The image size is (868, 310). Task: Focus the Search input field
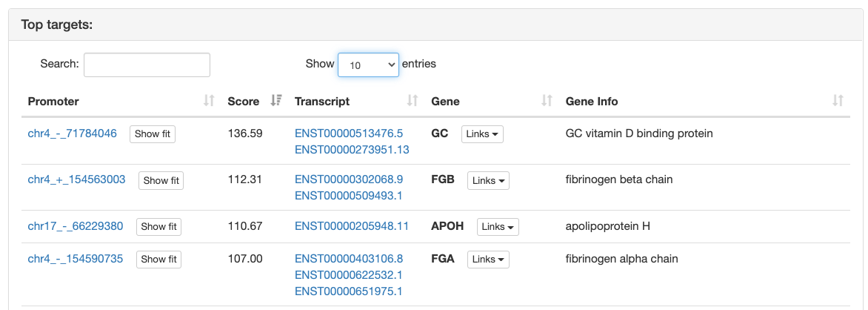pyautogui.click(x=147, y=65)
